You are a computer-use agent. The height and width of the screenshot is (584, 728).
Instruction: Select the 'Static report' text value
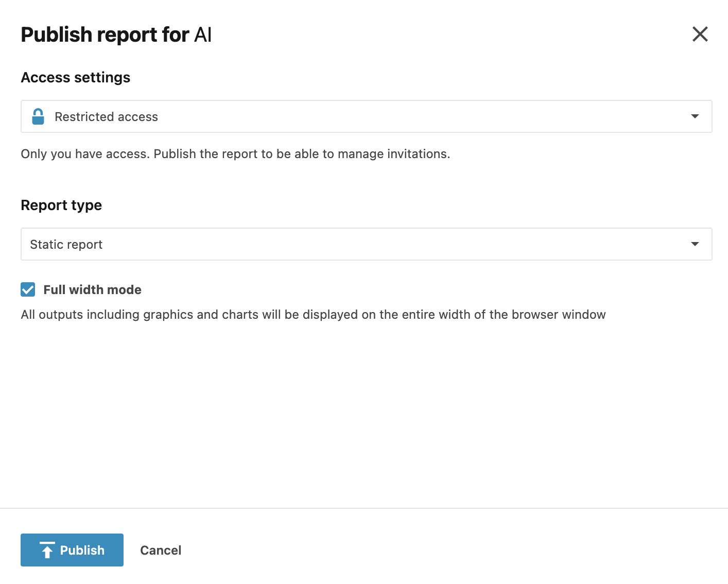tap(66, 245)
